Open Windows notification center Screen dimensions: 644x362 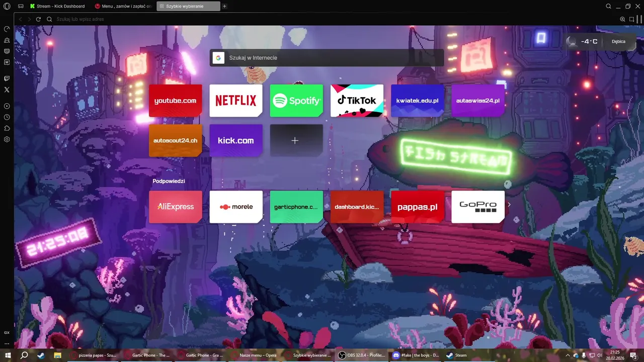(x=634, y=355)
